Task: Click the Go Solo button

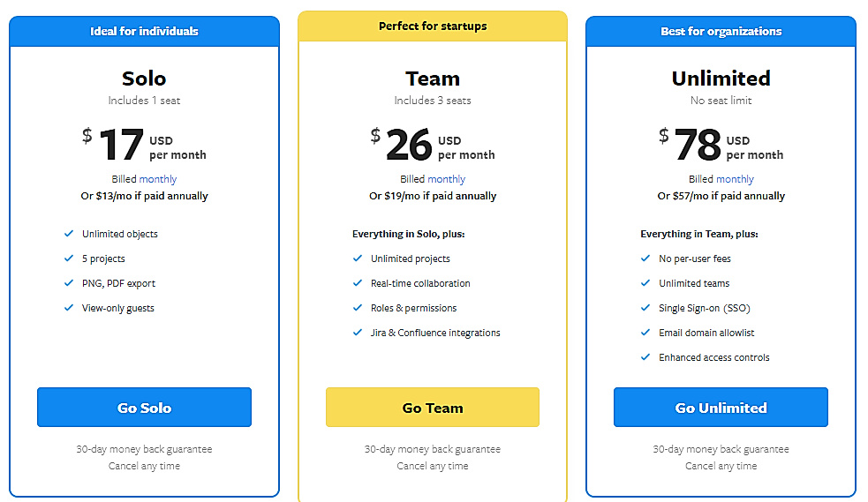Action: (x=144, y=408)
